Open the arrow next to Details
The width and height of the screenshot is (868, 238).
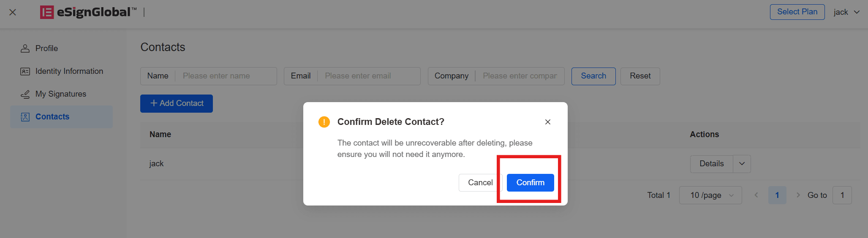pos(742,164)
